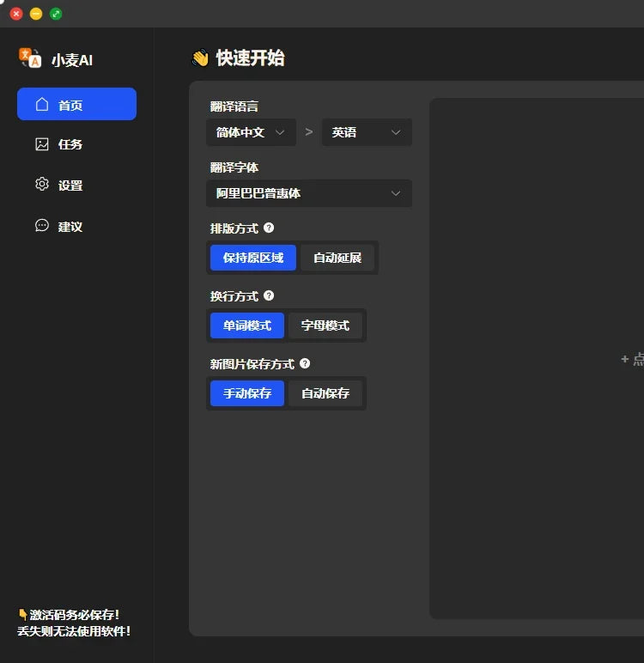Click the 小麦AI translation logo icon

tap(30, 58)
